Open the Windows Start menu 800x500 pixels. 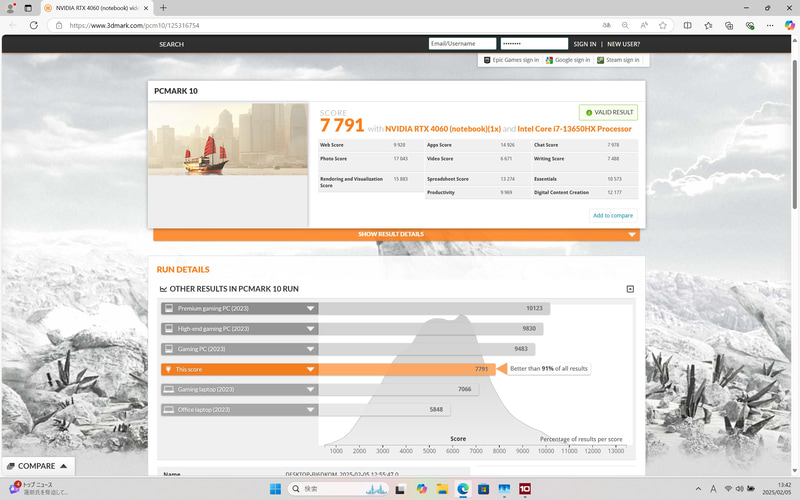point(275,489)
